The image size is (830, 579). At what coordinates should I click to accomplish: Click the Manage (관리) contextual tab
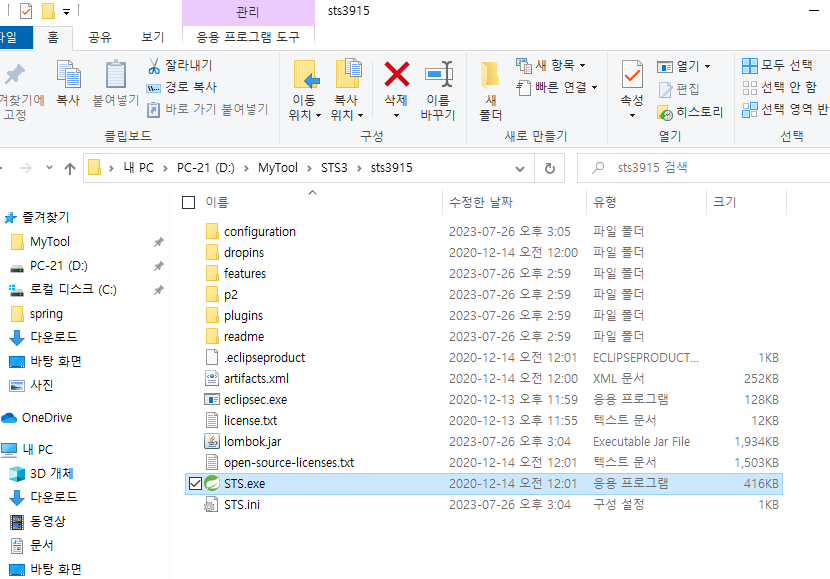[x=248, y=12]
